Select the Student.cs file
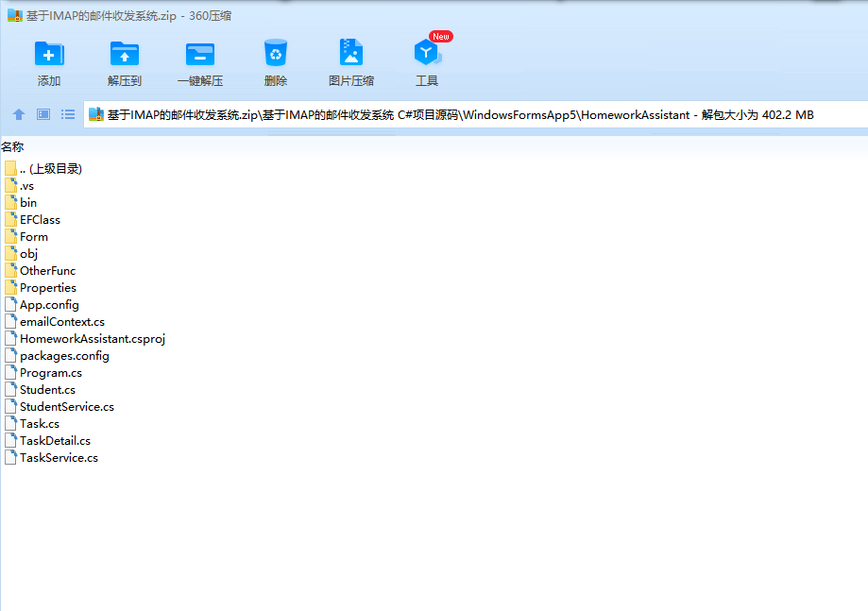Viewport: 868px width, 611px height. tap(41, 390)
